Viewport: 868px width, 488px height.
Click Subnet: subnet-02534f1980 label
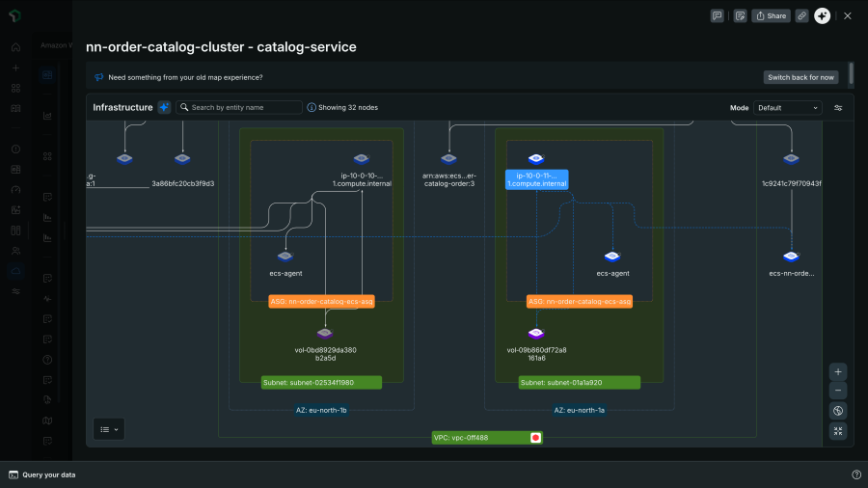(x=321, y=382)
